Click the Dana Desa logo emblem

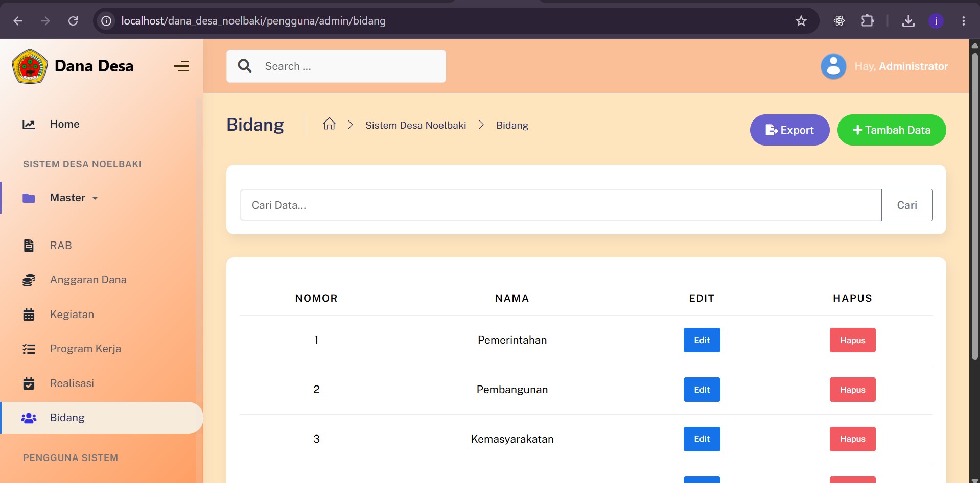pyautogui.click(x=30, y=66)
